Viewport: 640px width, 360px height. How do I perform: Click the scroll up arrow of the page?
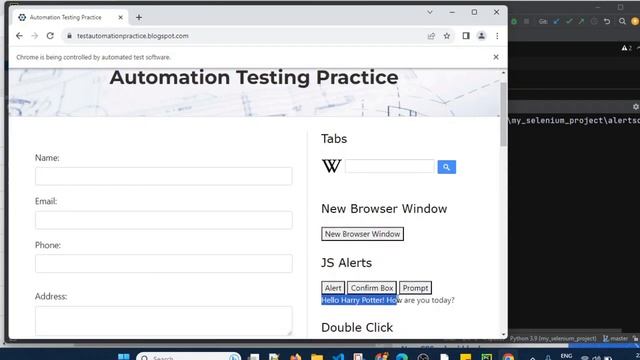[503, 73]
